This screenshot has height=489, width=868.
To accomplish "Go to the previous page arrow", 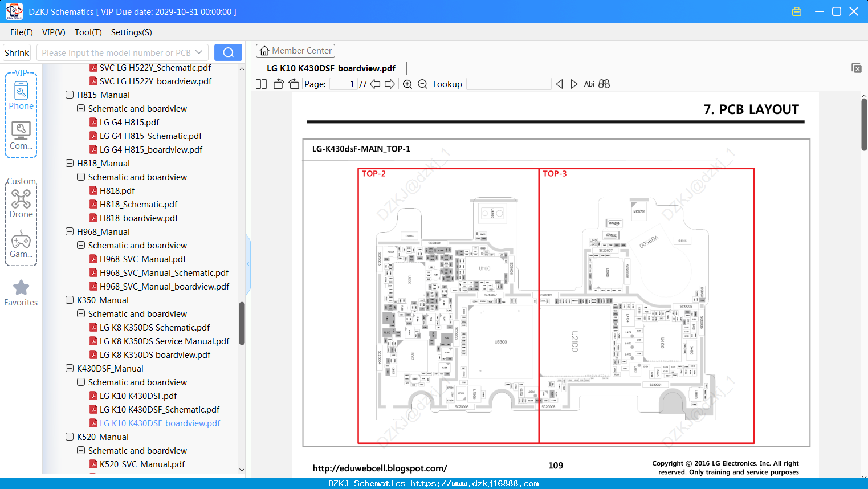I will click(x=375, y=84).
